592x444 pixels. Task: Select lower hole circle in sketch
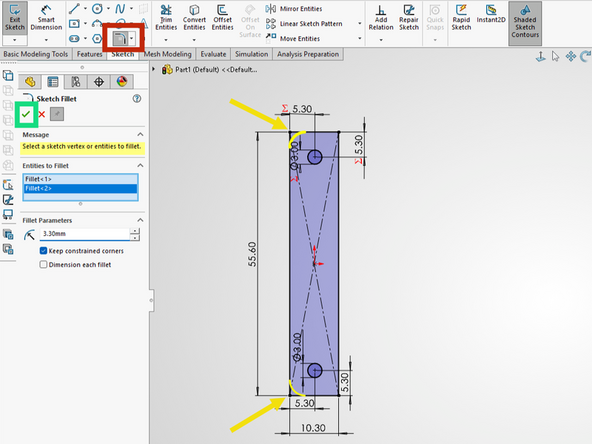click(x=314, y=371)
